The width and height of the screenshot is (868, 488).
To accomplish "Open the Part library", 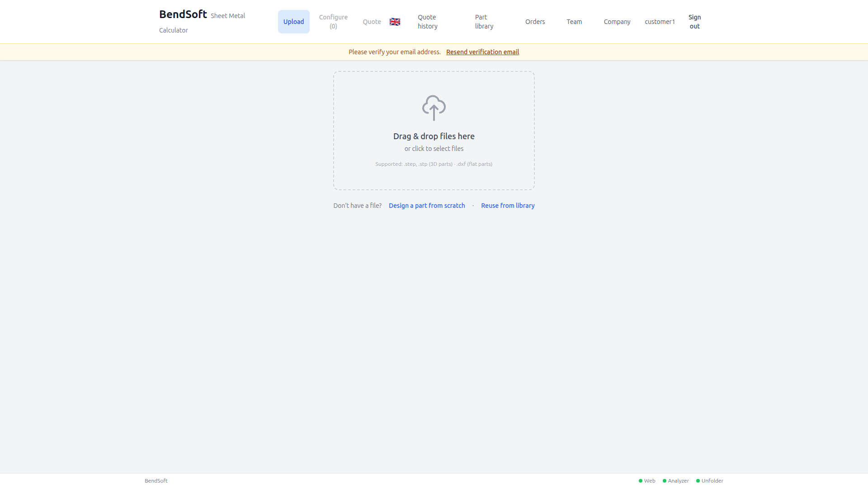I will point(484,22).
